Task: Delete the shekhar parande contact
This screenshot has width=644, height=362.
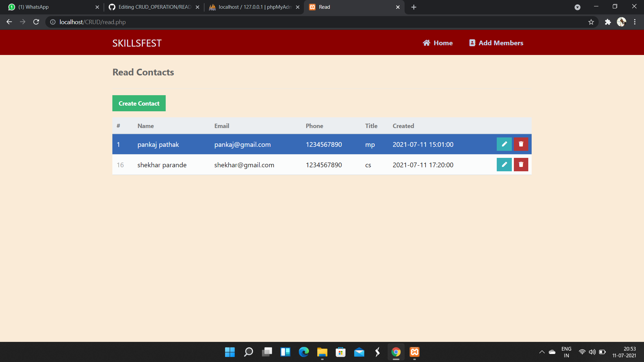Action: [x=521, y=165]
